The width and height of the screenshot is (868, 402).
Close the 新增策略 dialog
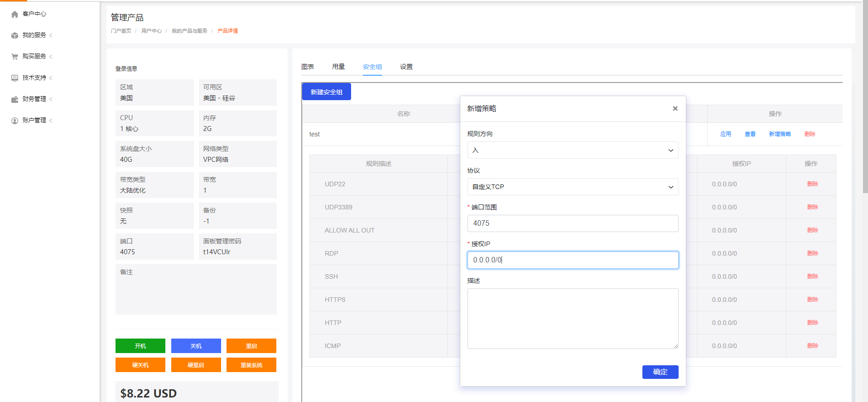[675, 108]
